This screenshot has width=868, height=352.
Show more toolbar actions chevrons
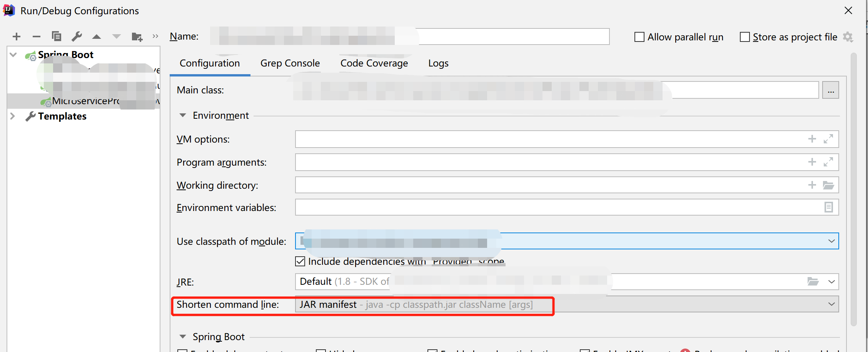[x=155, y=36]
